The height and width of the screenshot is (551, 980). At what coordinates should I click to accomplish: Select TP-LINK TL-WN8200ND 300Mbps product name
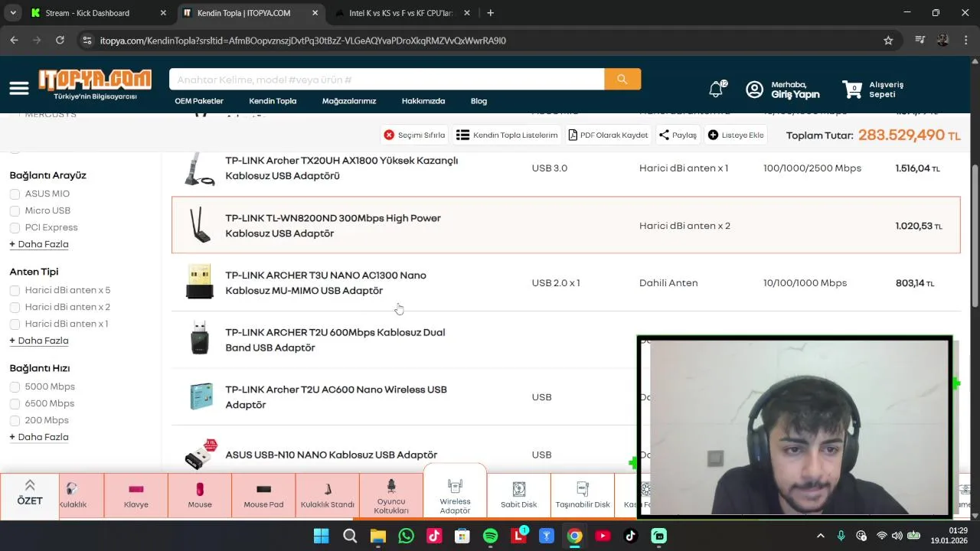pos(333,226)
